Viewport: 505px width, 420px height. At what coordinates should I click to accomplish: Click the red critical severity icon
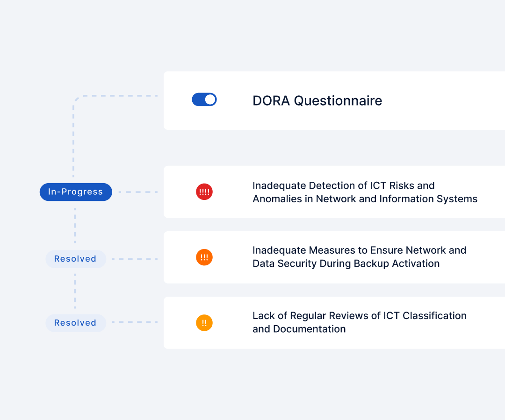[x=204, y=192]
